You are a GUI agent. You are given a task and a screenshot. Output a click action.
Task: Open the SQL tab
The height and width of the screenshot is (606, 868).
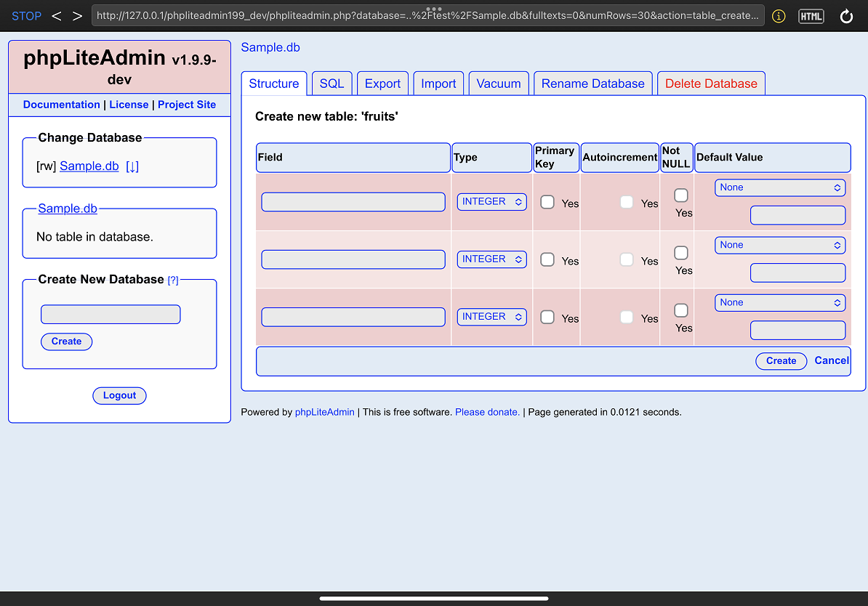click(331, 84)
